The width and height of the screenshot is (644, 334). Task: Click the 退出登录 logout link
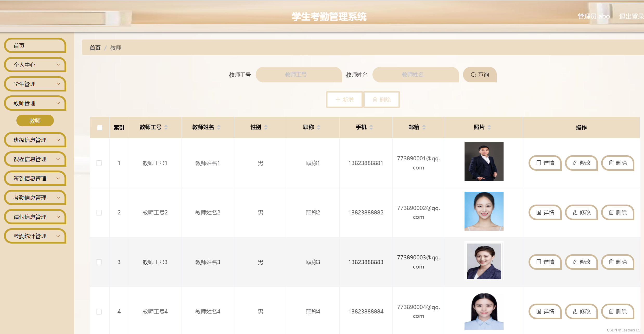point(631,16)
